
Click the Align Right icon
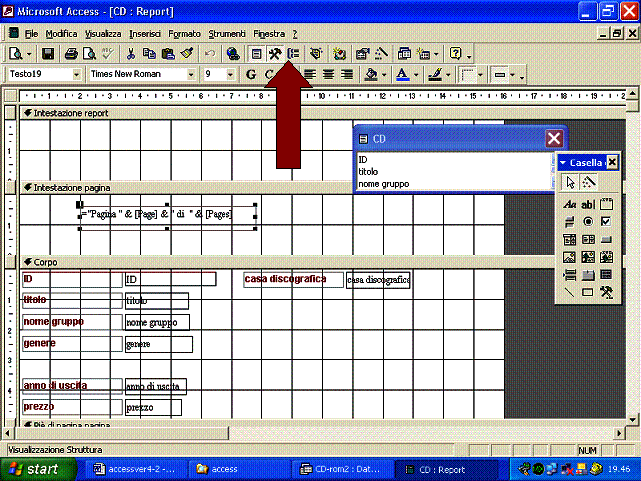(x=347, y=74)
